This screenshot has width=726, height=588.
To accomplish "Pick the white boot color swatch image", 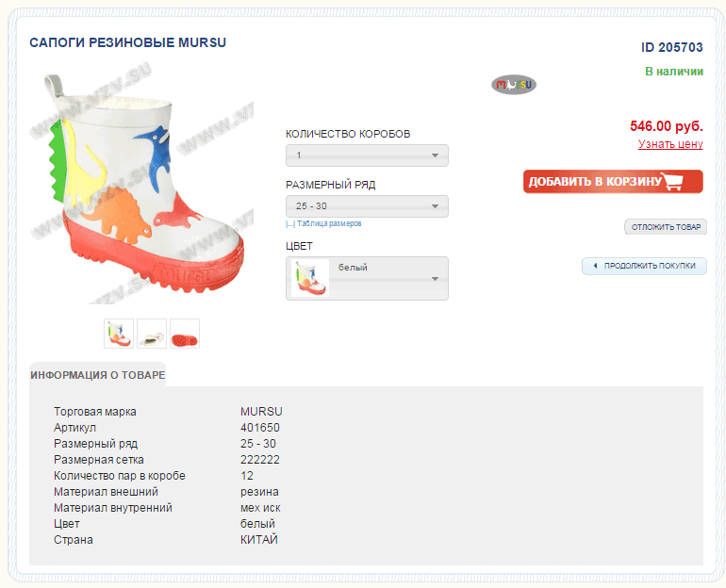I will click(310, 279).
